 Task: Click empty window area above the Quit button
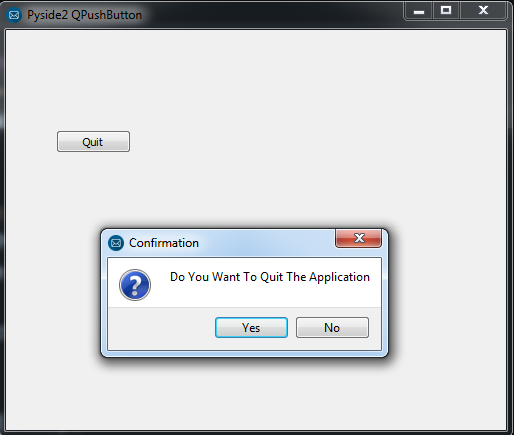coord(93,80)
